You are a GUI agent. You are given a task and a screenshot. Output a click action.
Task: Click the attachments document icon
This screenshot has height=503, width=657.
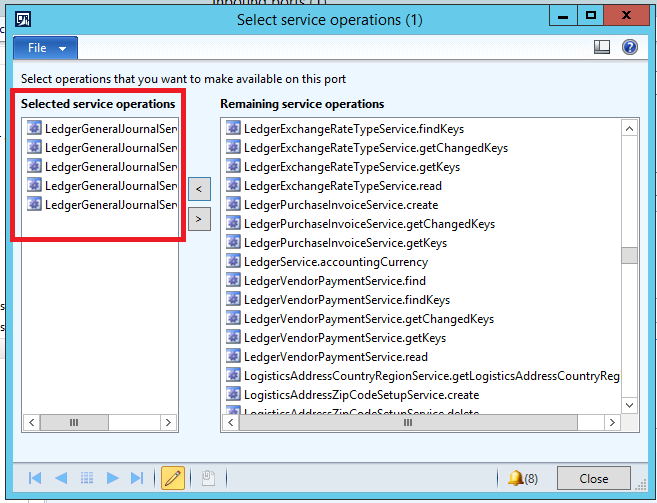coord(208,478)
